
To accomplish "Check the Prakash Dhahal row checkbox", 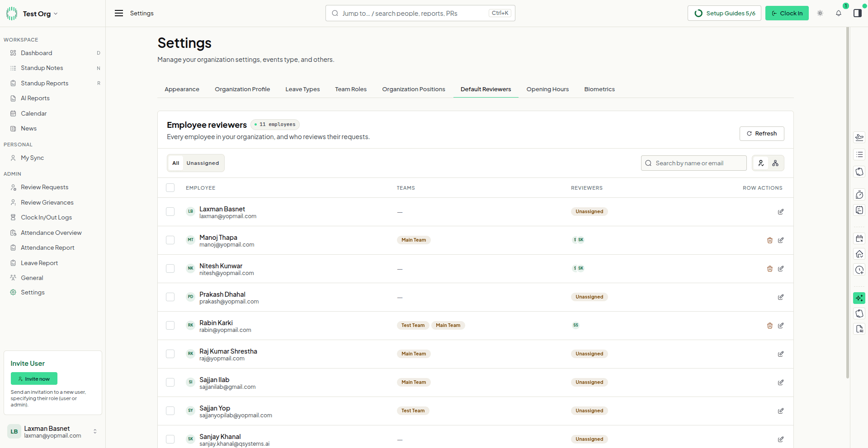I will click(170, 297).
